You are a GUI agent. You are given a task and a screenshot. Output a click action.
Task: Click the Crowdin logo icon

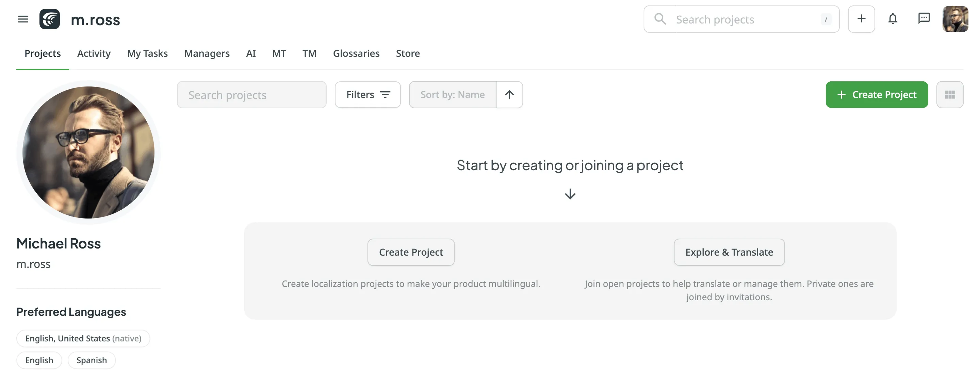[49, 19]
